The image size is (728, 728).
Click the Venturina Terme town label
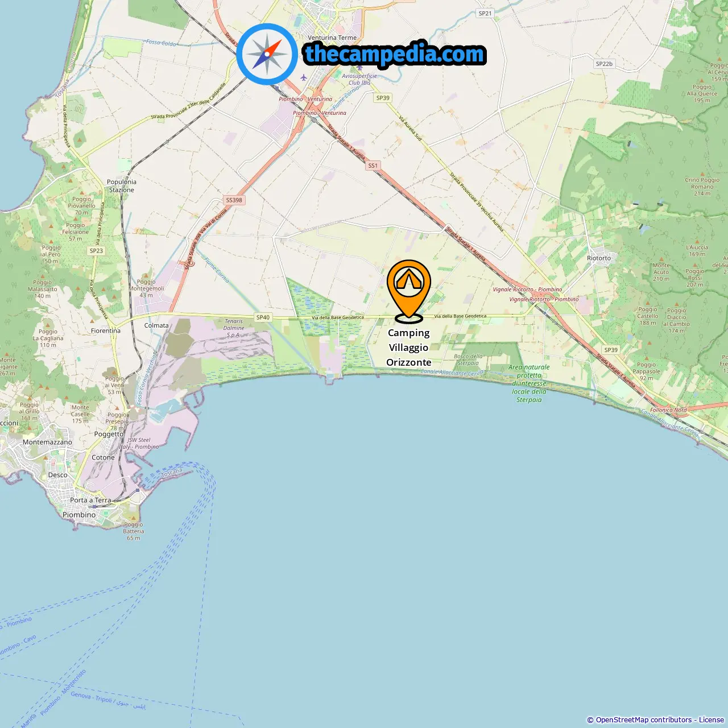332,38
